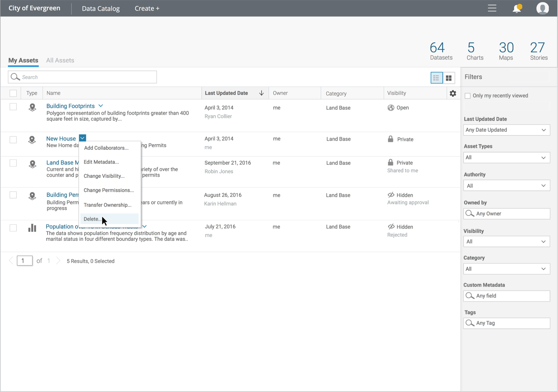Image resolution: width=558 pixels, height=392 pixels.
Task: Open the Visibility filter dropdown
Action: 506,242
